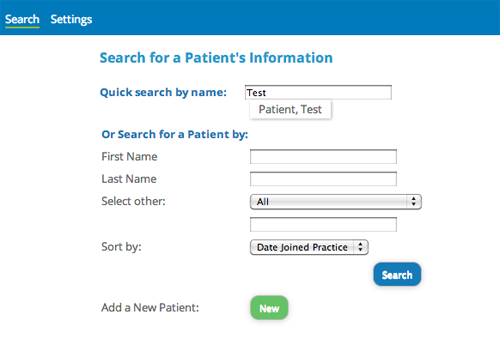Click into the Last Name input box
This screenshot has width=500, height=363.
coord(323,179)
